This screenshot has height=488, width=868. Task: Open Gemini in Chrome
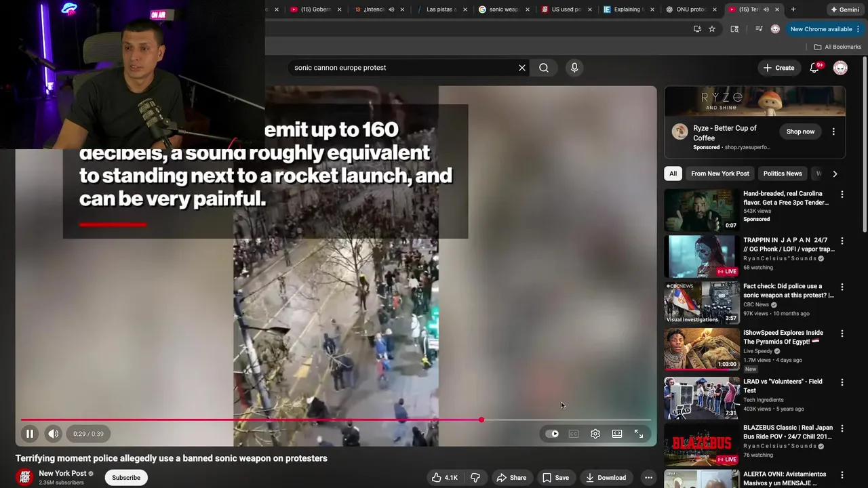pos(845,9)
